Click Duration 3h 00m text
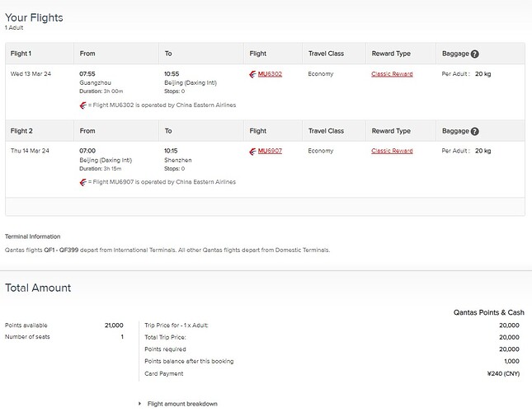 point(101,91)
